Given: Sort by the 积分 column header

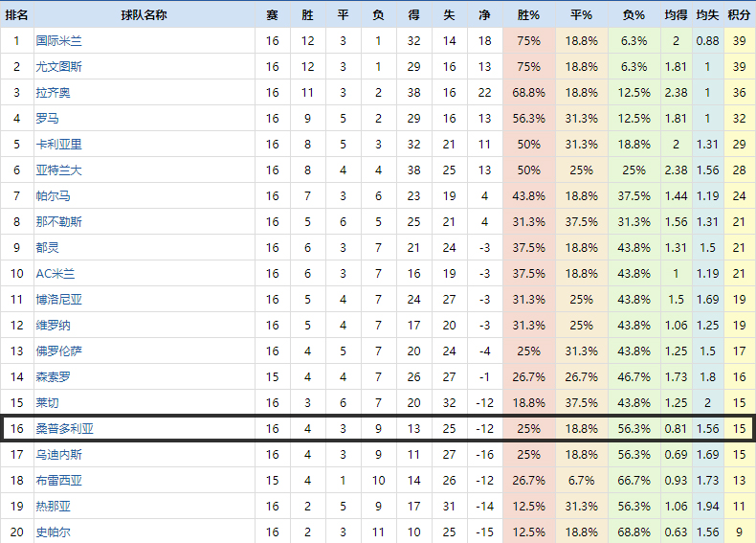Looking at the screenshot, I should tap(738, 15).
